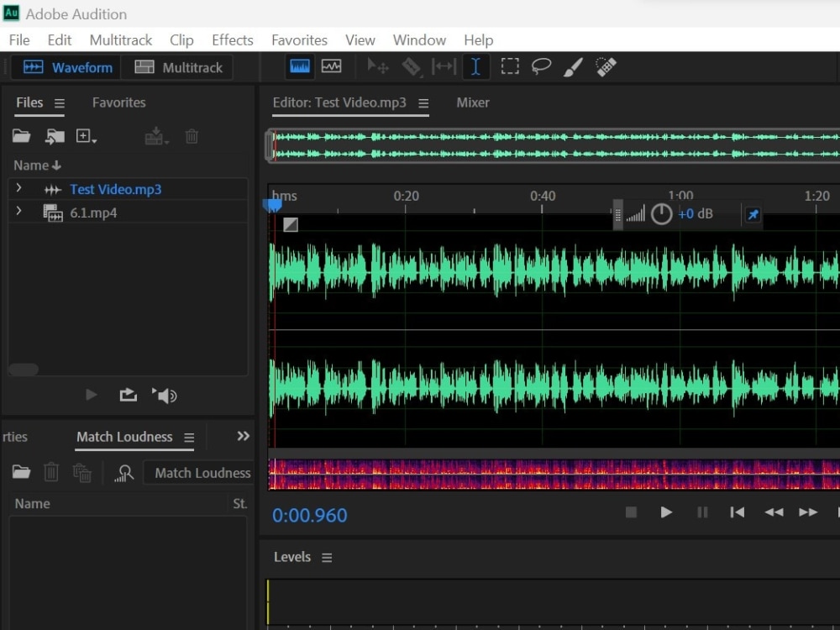Expand the 6.1.mp4 entry
Screen dimensions: 840x630
(18, 211)
